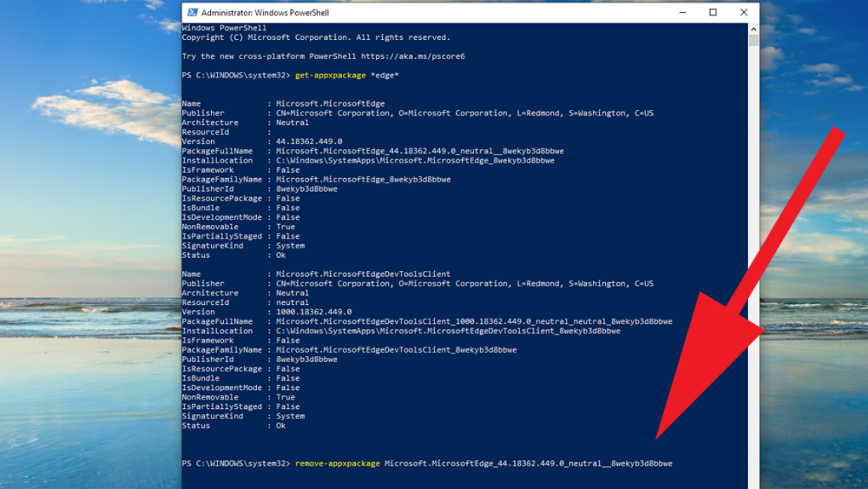868x489 pixels.
Task: Click the version number 1000.18362.449.0
Action: [313, 312]
